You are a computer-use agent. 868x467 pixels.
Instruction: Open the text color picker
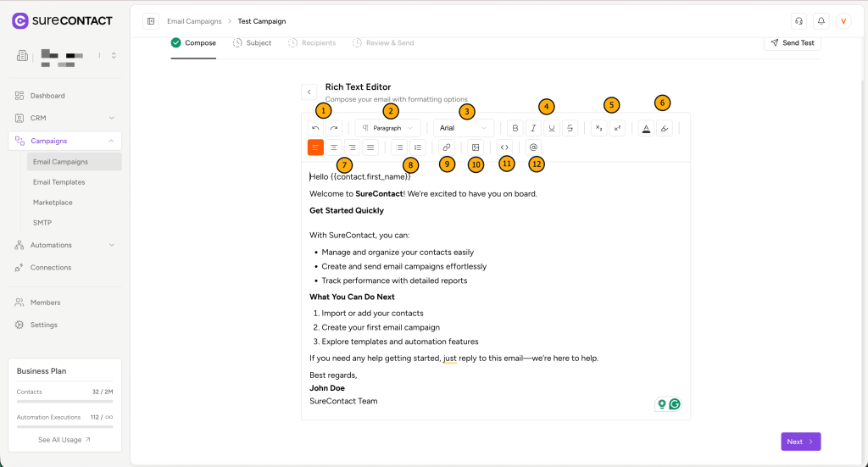pyautogui.click(x=646, y=128)
